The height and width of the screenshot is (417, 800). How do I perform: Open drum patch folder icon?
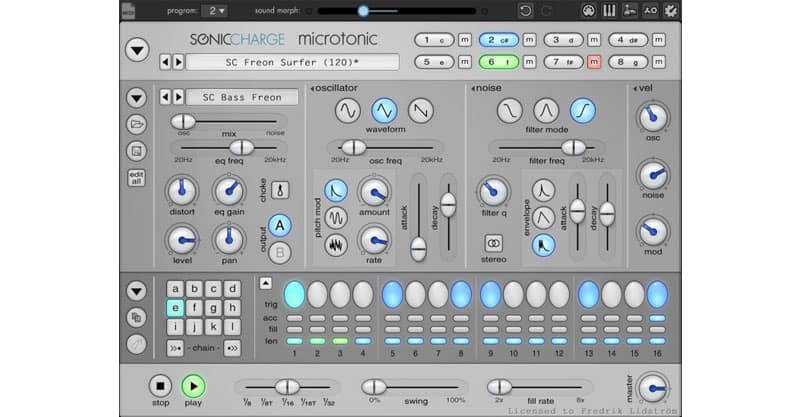[136, 124]
